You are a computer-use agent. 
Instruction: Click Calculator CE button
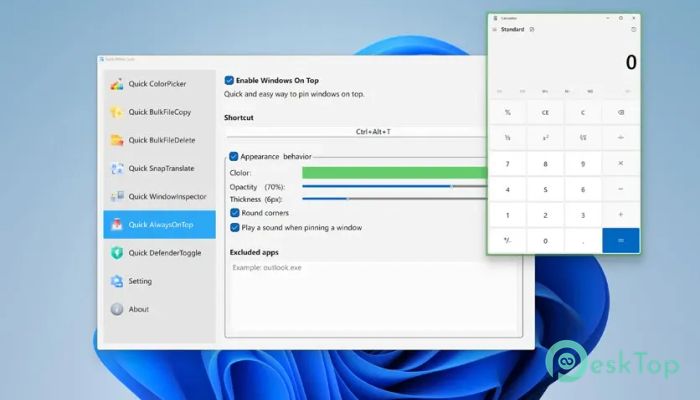coord(546,112)
